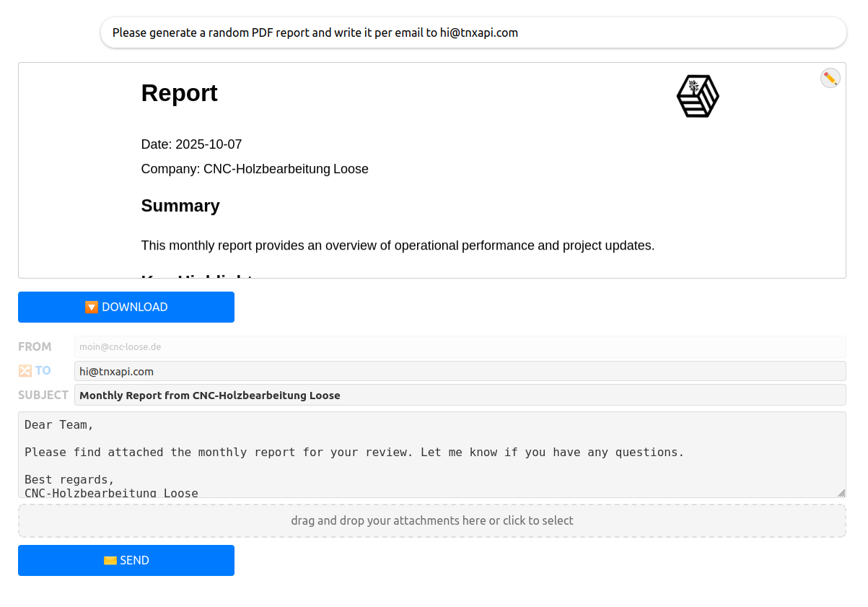Click into the TO recipient field

(x=460, y=371)
